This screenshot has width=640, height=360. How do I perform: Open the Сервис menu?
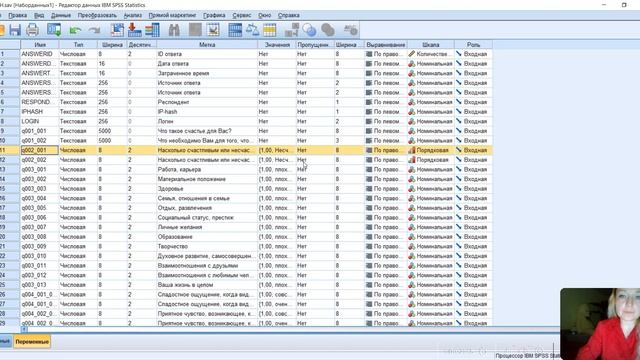[x=242, y=15]
